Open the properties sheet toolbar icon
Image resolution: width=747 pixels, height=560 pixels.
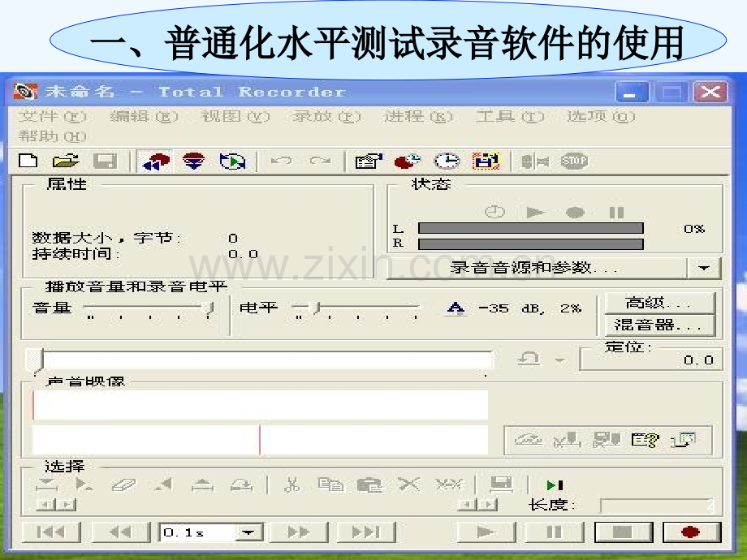[369, 161]
